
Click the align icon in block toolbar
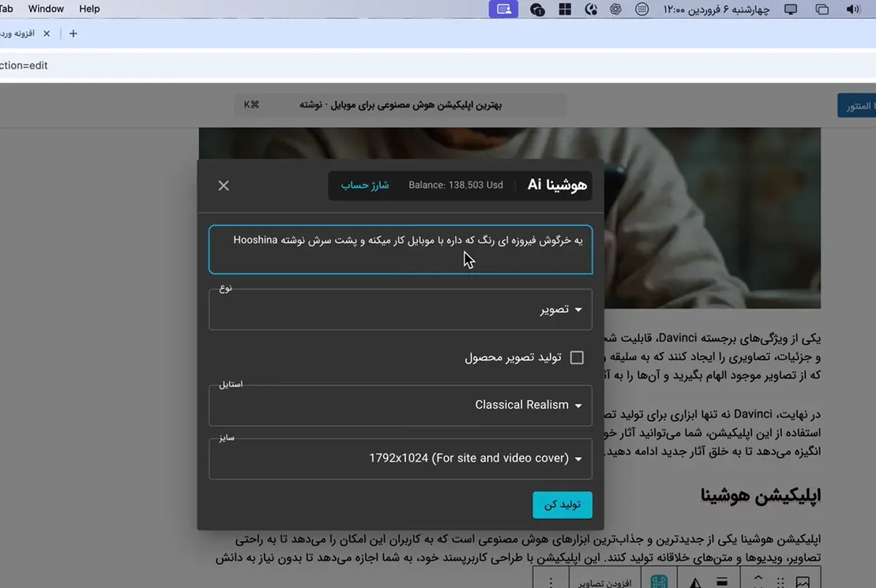click(x=723, y=582)
